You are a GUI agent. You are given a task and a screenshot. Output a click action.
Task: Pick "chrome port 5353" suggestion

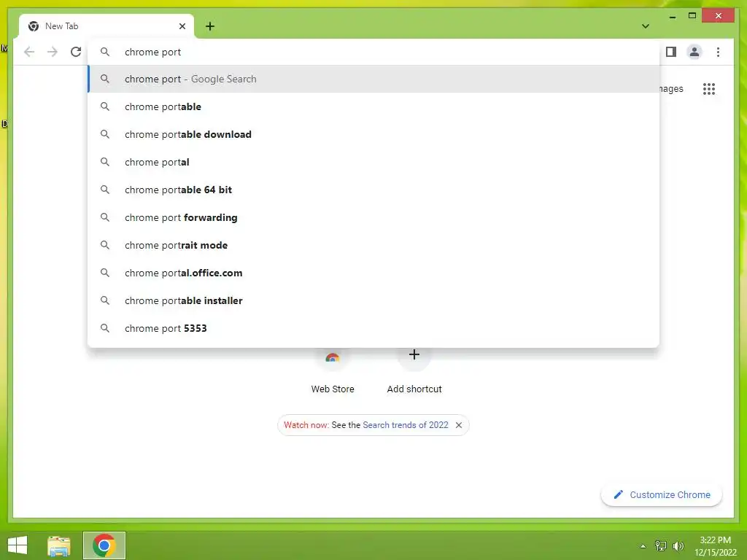click(x=374, y=328)
